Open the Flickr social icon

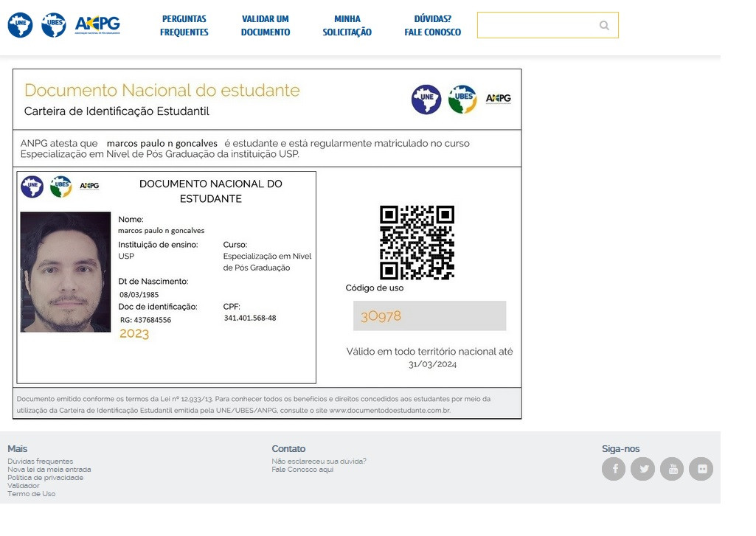(701, 468)
